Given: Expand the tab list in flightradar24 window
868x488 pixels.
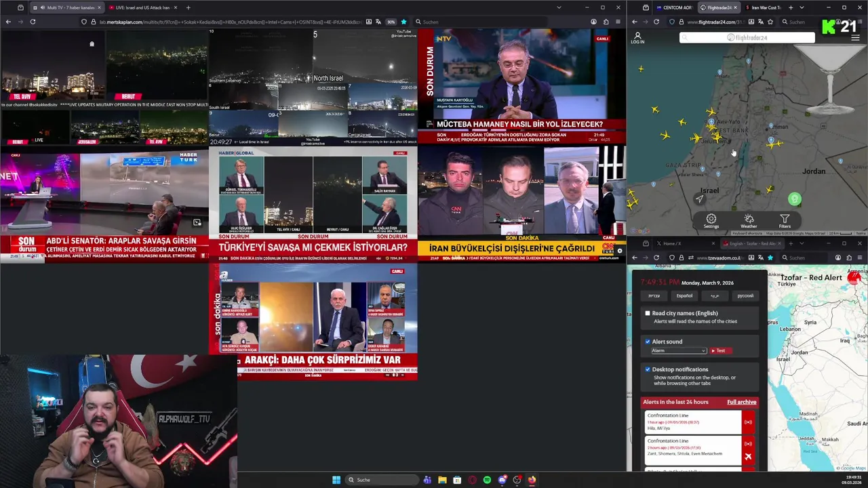Looking at the screenshot, I should 802,7.
